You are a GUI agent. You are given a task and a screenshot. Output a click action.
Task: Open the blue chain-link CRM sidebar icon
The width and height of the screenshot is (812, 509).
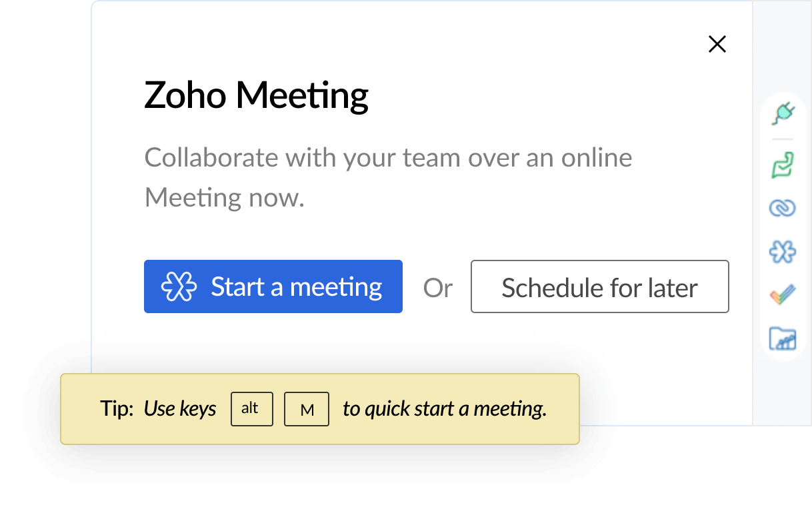[x=783, y=209]
